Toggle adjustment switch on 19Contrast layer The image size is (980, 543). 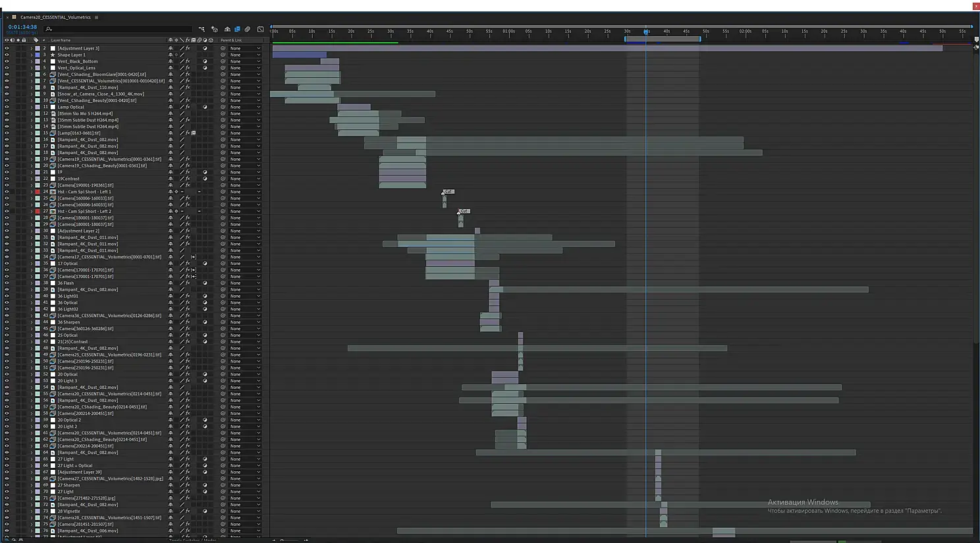click(x=205, y=179)
